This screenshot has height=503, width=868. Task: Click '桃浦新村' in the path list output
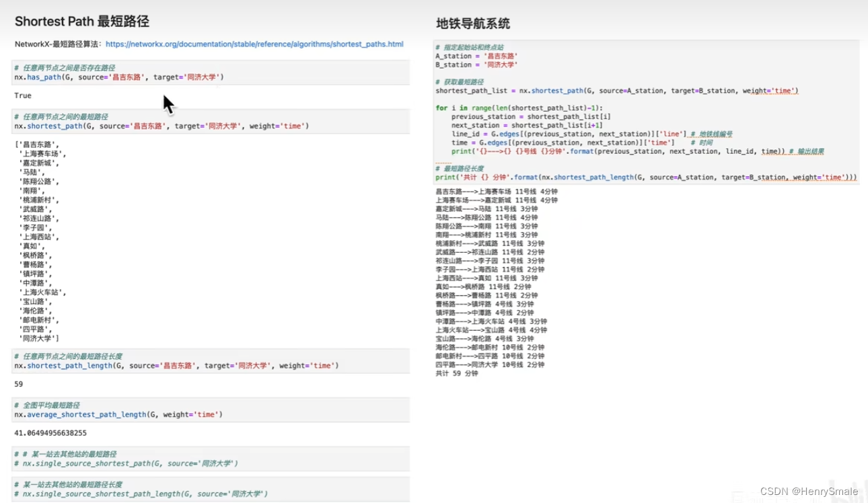pos(40,200)
